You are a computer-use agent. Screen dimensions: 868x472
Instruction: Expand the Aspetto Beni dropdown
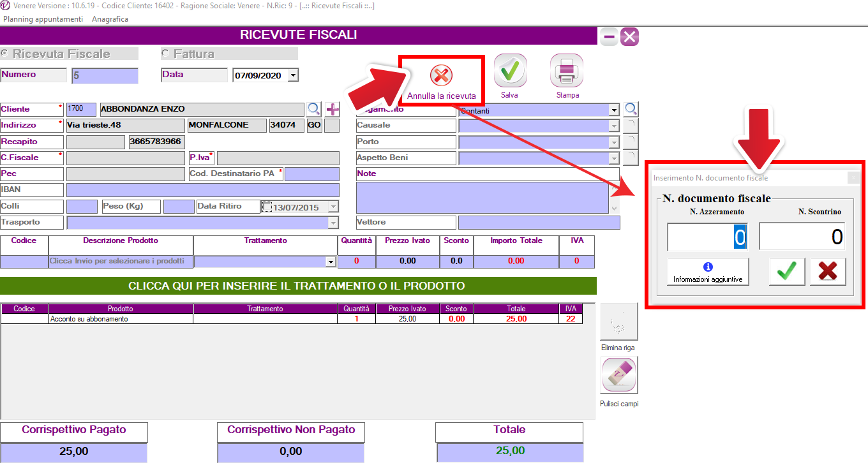(614, 158)
